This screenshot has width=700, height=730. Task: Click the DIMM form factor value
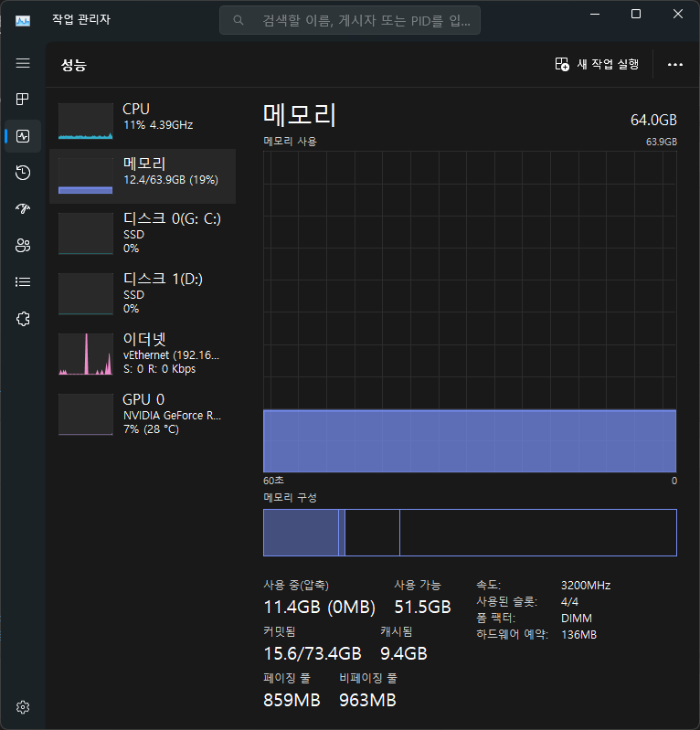pyautogui.click(x=577, y=619)
